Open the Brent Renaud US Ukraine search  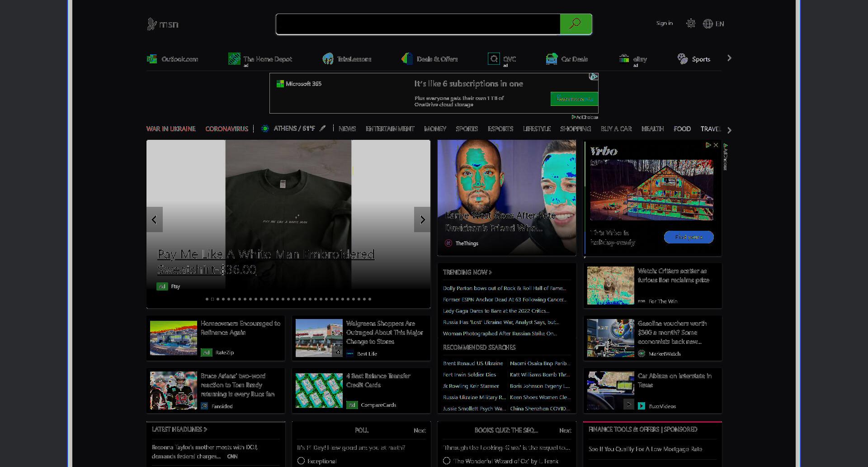pyautogui.click(x=473, y=363)
